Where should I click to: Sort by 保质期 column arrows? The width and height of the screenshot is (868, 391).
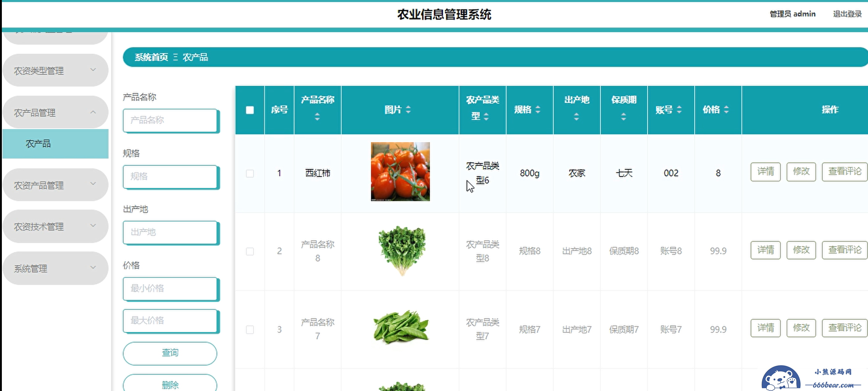(624, 117)
